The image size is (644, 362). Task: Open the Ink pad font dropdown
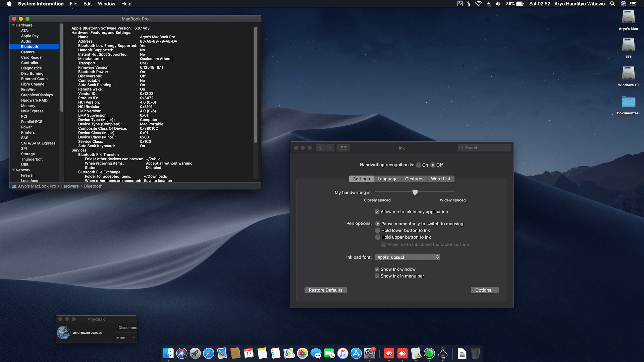coord(407,257)
